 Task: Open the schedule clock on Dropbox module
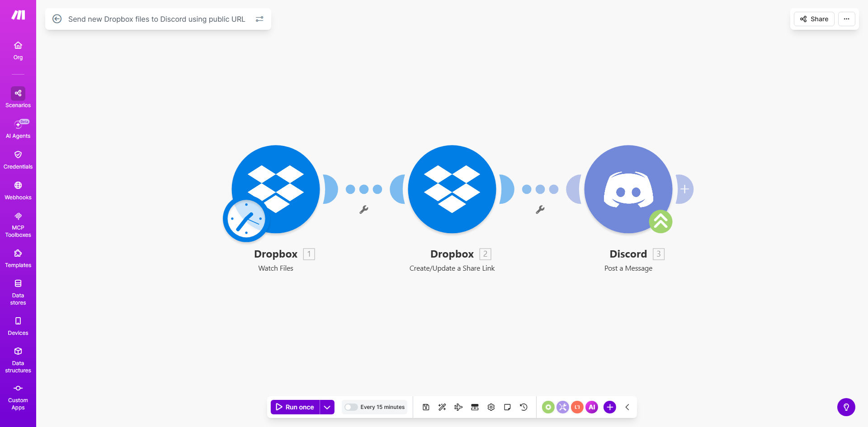tap(245, 219)
